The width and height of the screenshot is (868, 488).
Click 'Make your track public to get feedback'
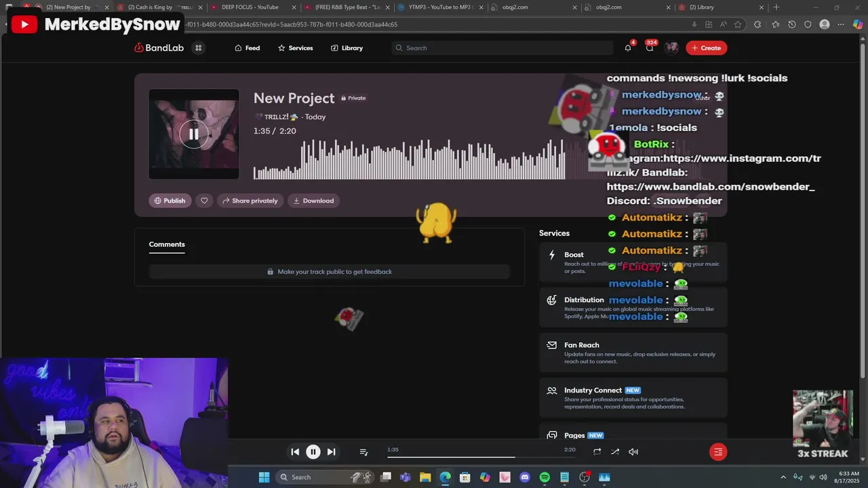pos(329,272)
